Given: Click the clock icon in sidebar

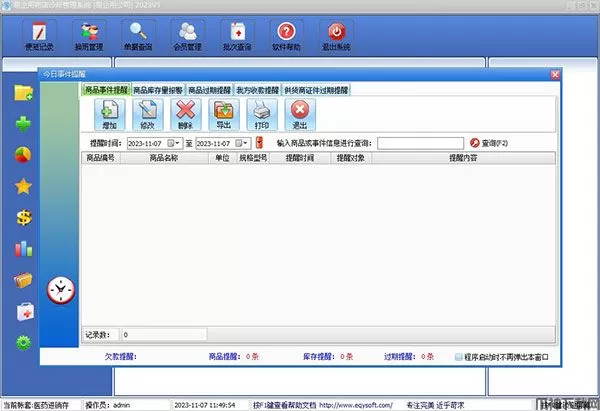Looking at the screenshot, I should [x=61, y=289].
